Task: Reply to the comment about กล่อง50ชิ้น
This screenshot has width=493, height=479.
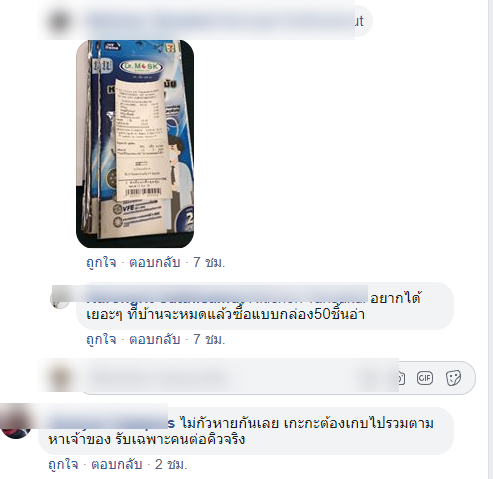Action: click(155, 340)
